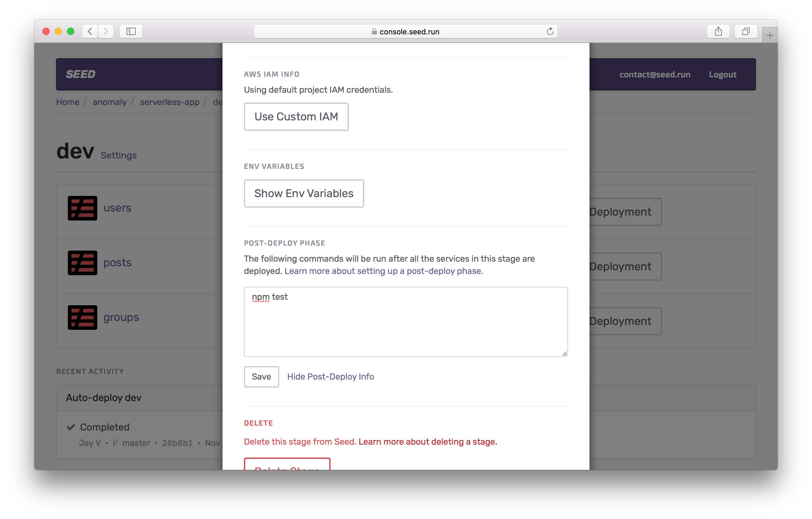
Task: Click Logout in the header
Action: tap(722, 74)
